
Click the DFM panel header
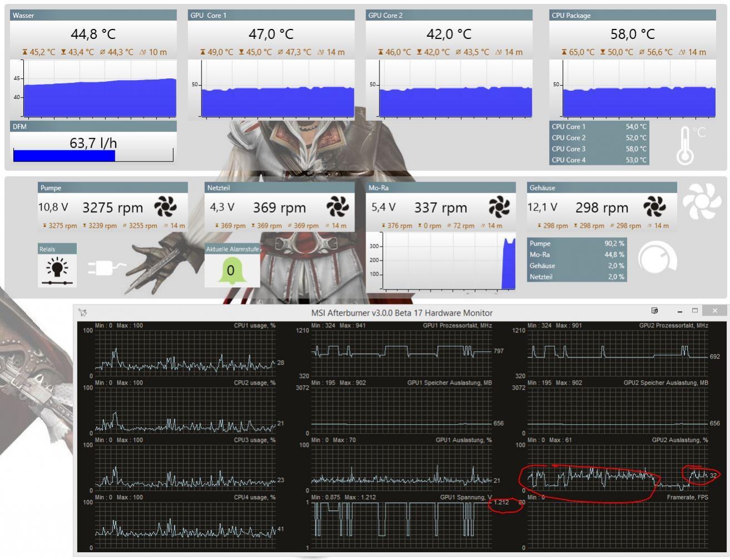click(93, 126)
